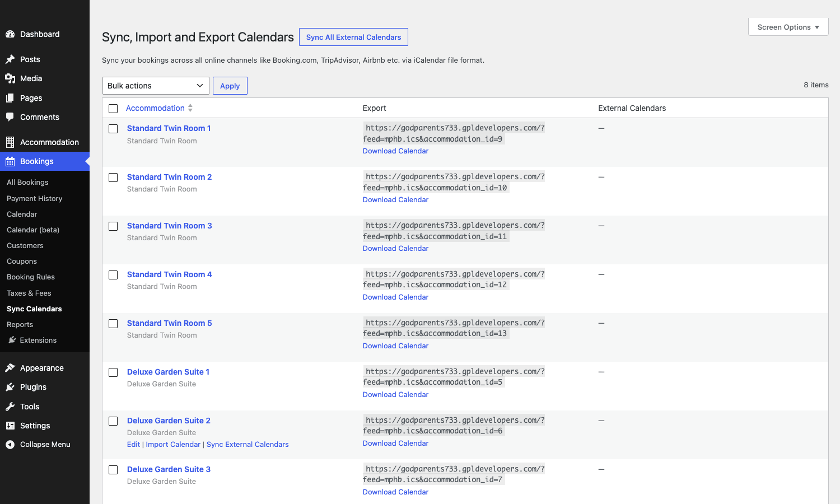
Task: Click the Apply bulk action button
Action: click(x=230, y=86)
